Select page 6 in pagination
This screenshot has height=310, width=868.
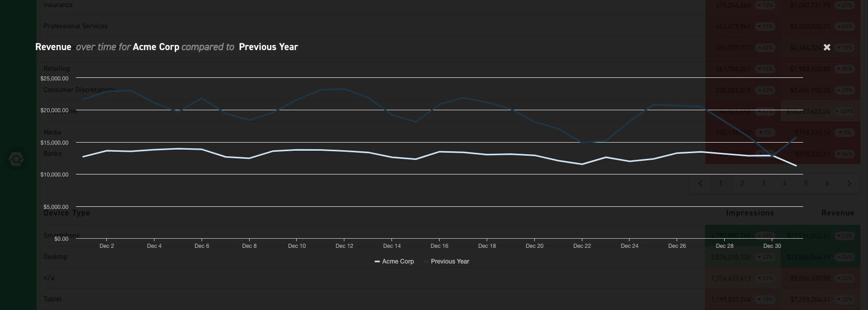point(827,184)
